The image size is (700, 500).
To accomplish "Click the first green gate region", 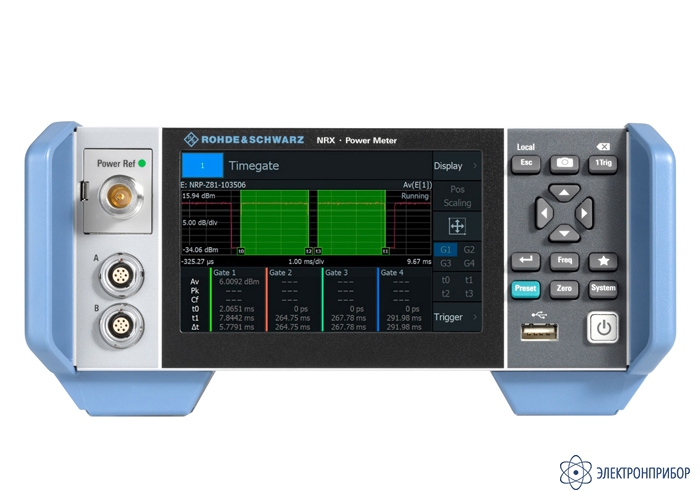I will tap(275, 222).
